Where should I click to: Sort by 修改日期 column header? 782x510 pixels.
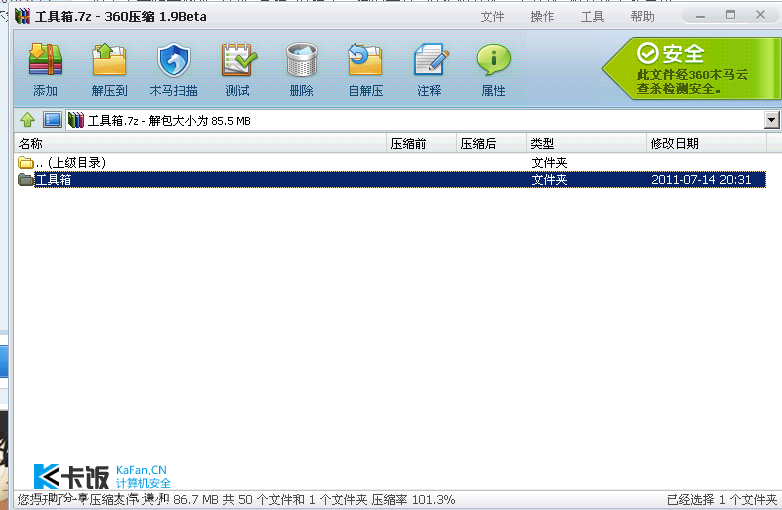pos(707,144)
